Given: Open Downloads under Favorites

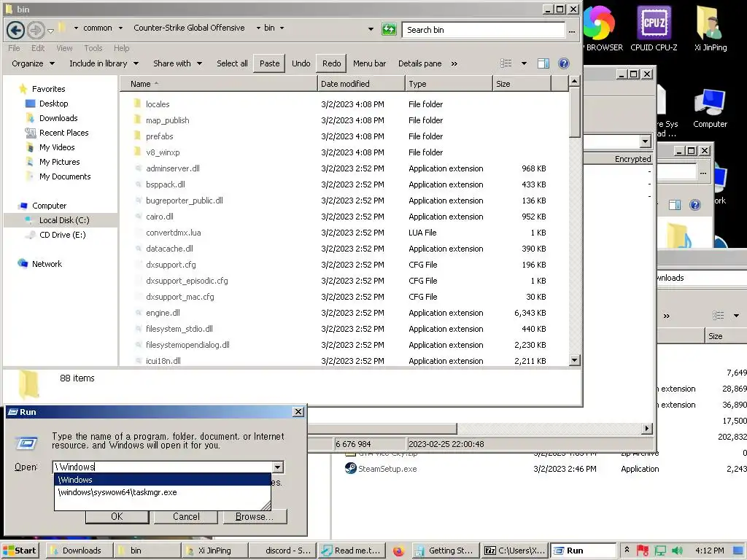Looking at the screenshot, I should (58, 118).
